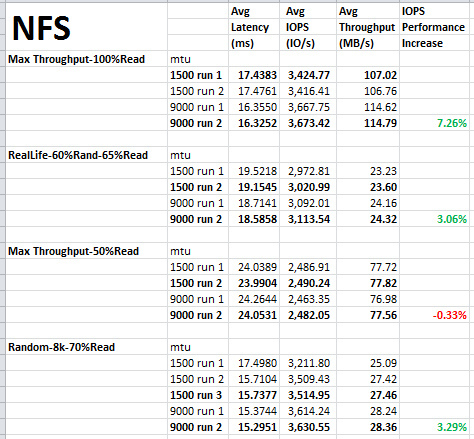
Task: Select the Random-8k-70%Read label cell
Action: tap(86, 347)
